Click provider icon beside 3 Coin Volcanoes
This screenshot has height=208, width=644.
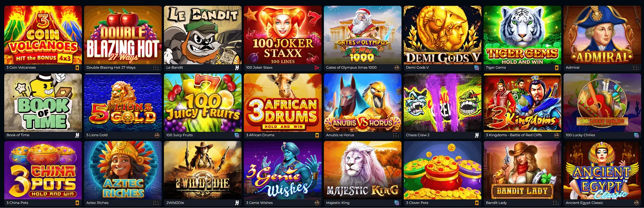coord(77,67)
